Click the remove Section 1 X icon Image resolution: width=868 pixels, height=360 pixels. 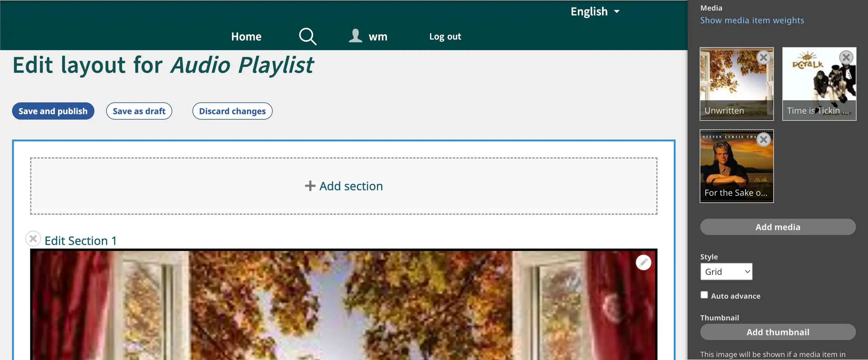coord(33,239)
